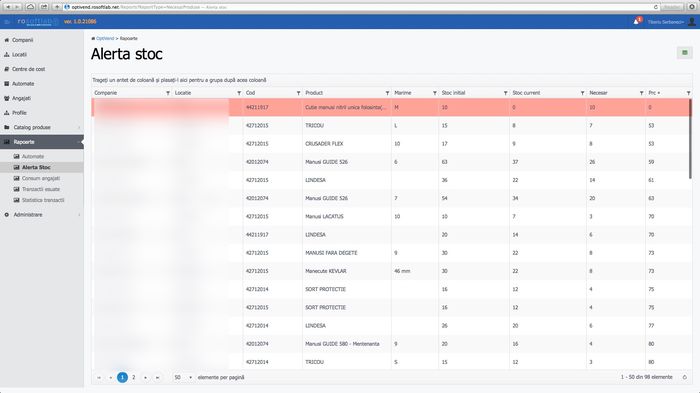This screenshot has width=700, height=393.
Task: Expand Catalog produse sidebar section
Action: pos(42,127)
